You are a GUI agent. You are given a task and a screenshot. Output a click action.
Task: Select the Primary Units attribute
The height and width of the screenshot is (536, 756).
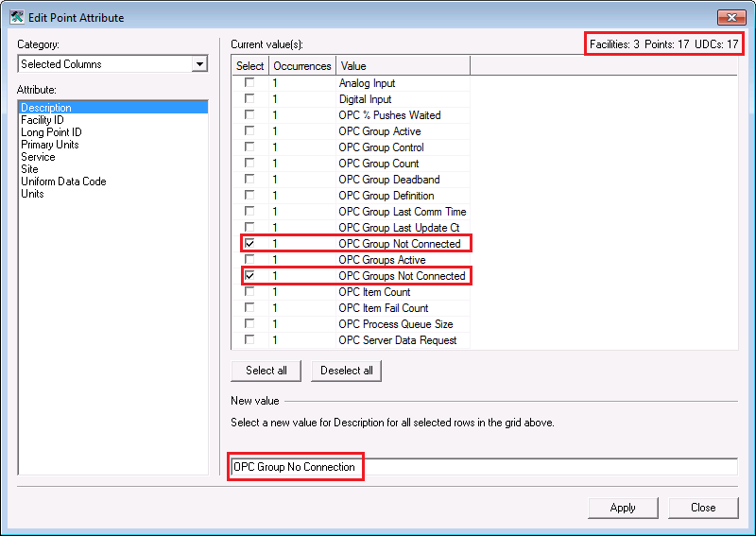[x=50, y=145]
